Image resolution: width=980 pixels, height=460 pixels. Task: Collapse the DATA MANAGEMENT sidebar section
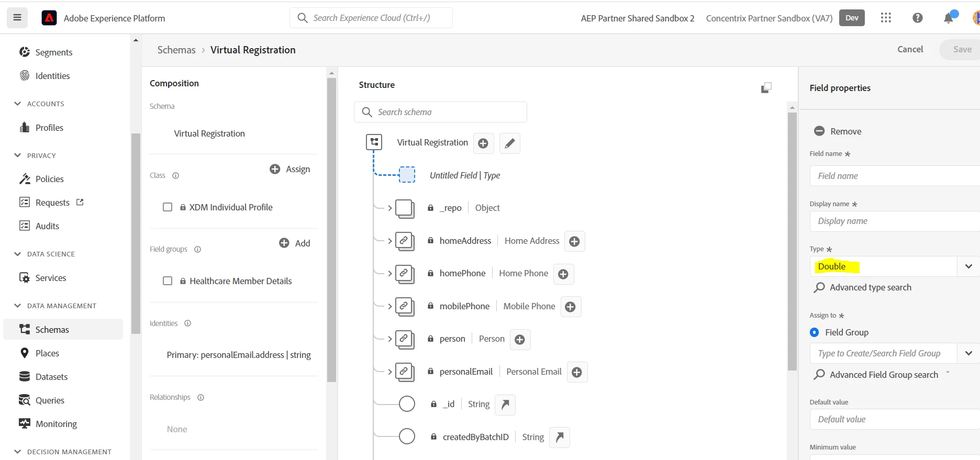[x=18, y=306]
